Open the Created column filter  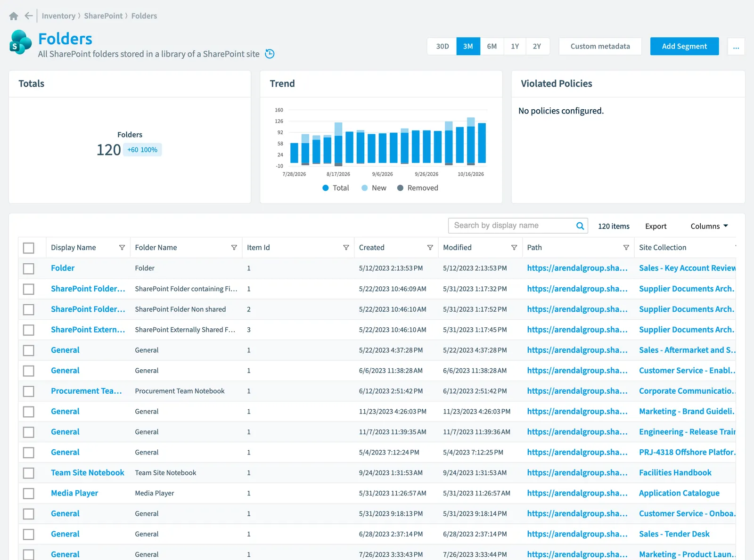pos(430,248)
